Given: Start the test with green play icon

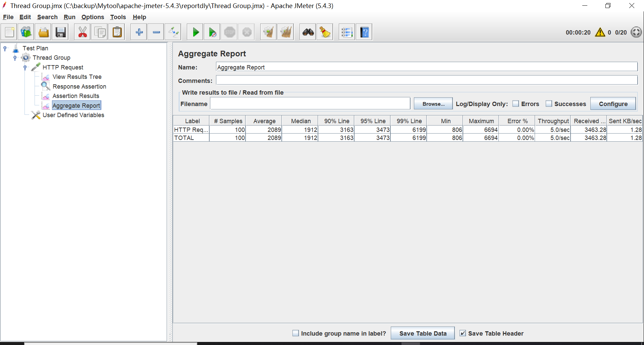Looking at the screenshot, I should tap(195, 32).
